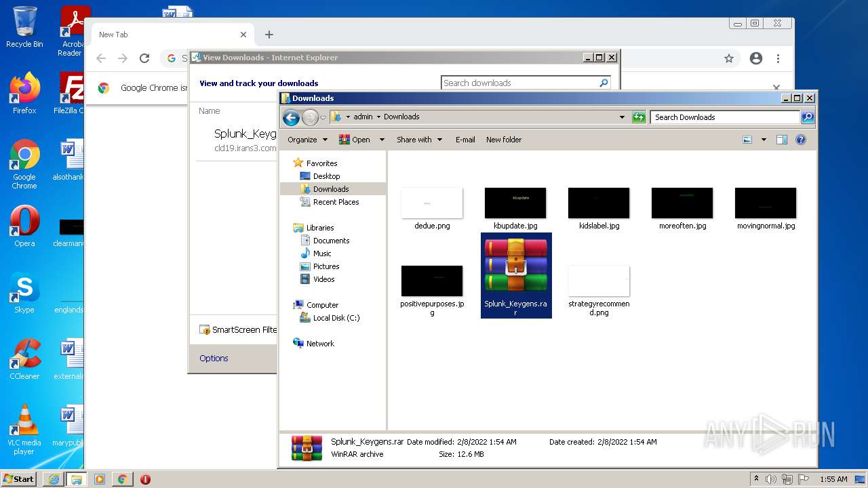Click the new tab plus button in Chrome
The height and width of the screenshot is (488, 868).
tap(269, 35)
